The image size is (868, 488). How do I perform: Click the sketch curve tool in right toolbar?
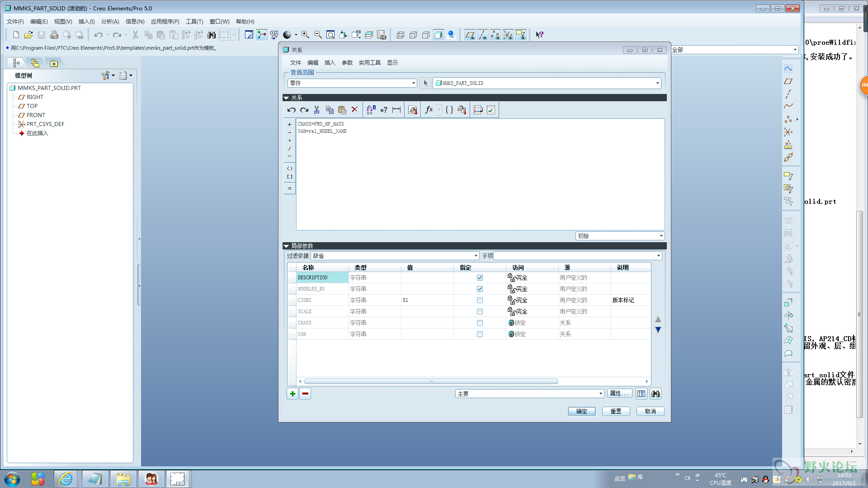[x=788, y=69]
